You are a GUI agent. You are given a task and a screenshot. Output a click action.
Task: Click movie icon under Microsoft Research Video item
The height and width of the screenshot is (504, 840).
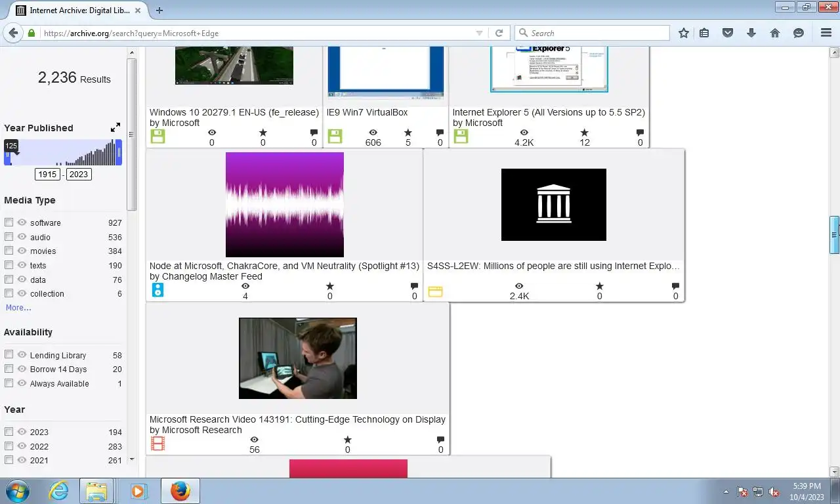(x=157, y=444)
